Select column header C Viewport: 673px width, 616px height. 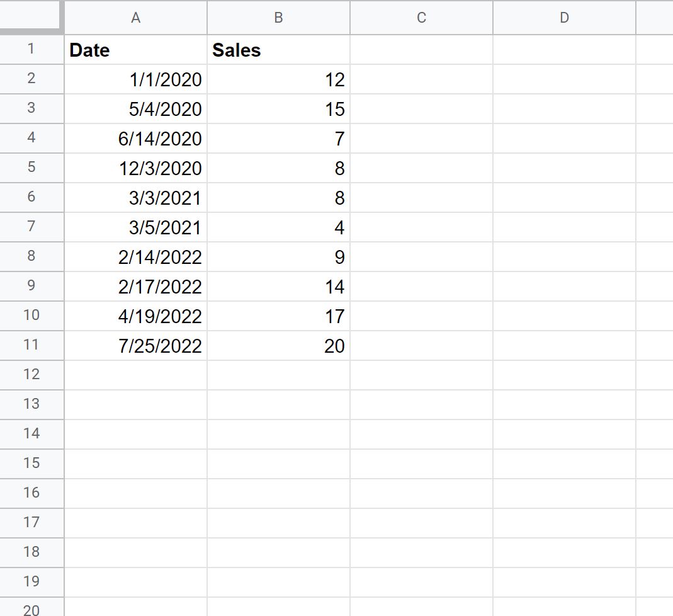click(421, 18)
